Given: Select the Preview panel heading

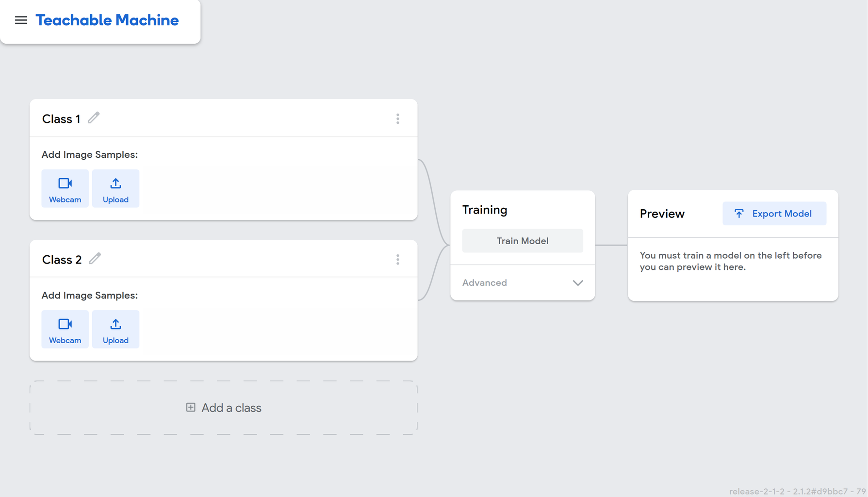Looking at the screenshot, I should point(662,213).
